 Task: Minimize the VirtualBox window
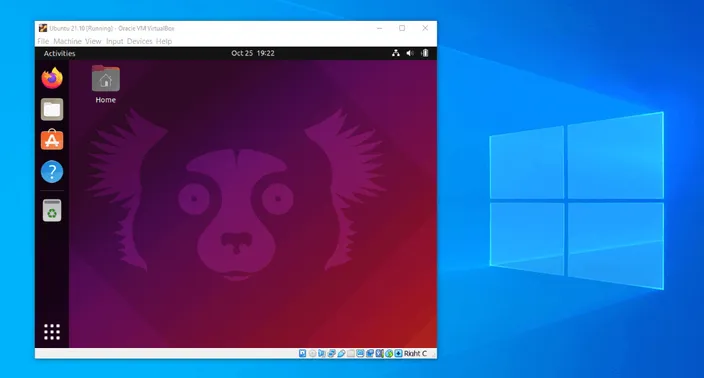(x=379, y=28)
